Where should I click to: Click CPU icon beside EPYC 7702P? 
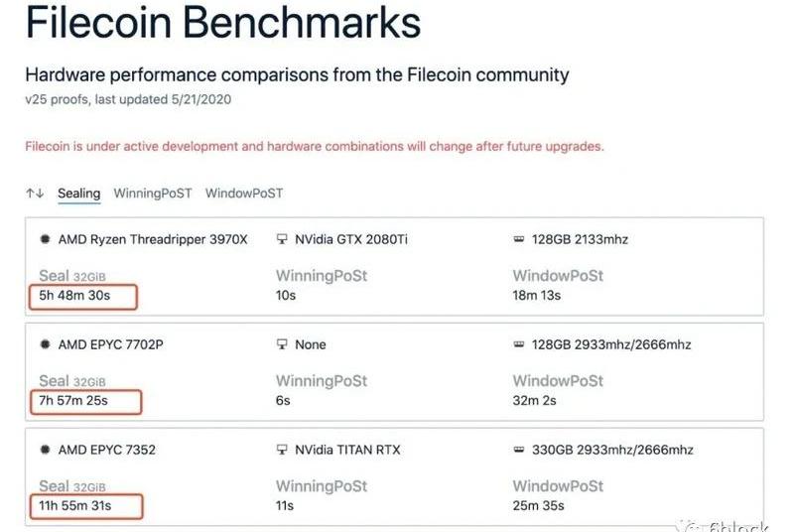tap(44, 344)
